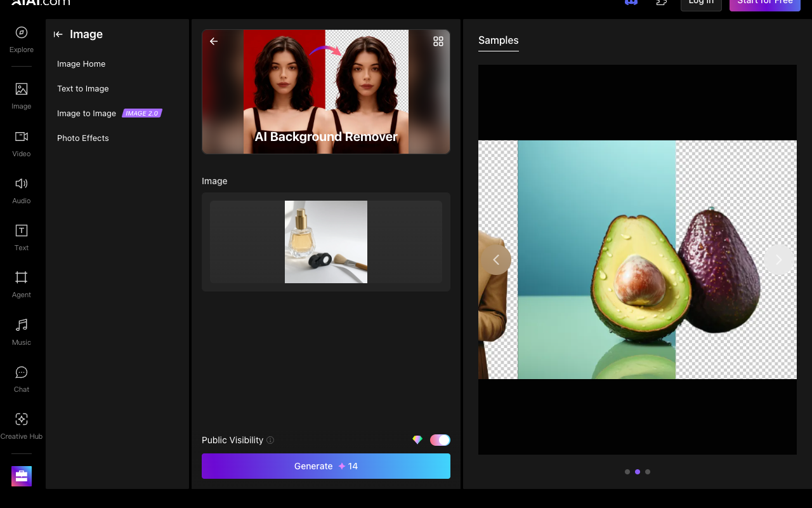
Task: Show info about Public Visibility
Action: pyautogui.click(x=270, y=440)
